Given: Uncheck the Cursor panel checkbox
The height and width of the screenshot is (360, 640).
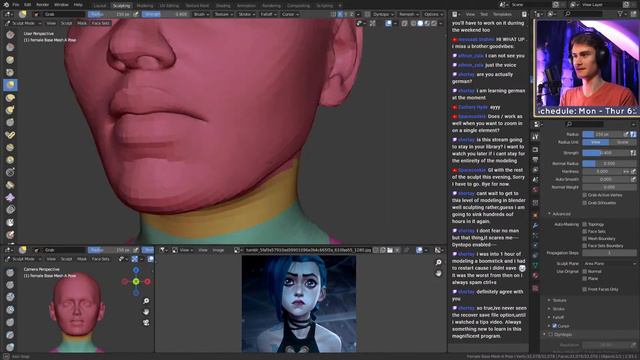Looking at the screenshot, I should (554, 326).
